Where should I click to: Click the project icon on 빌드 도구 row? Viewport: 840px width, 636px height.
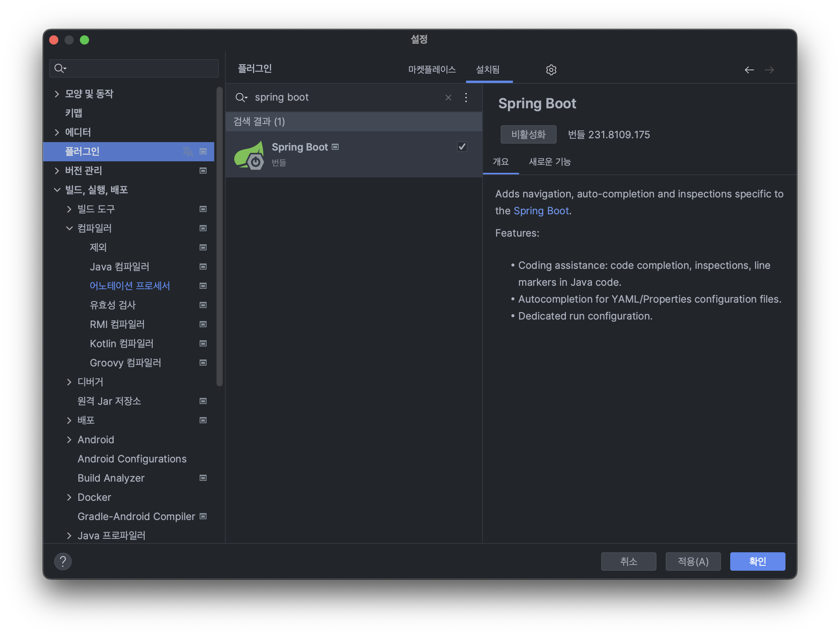203,209
